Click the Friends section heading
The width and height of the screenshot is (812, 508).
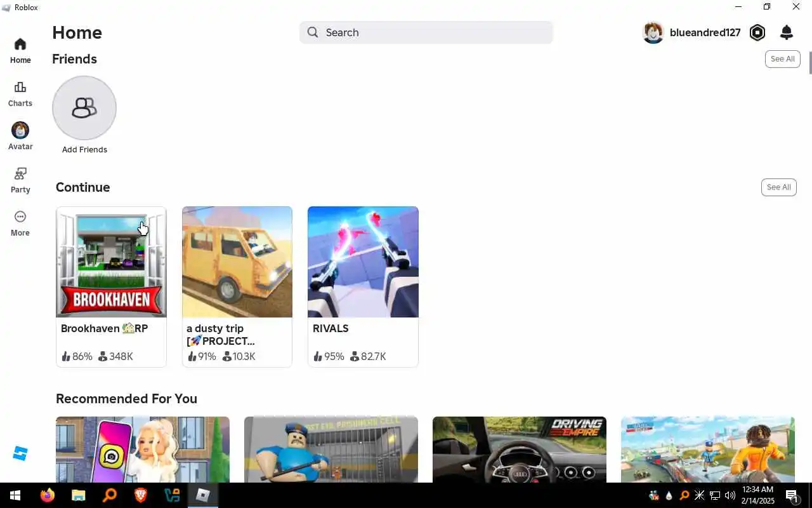[x=74, y=59]
